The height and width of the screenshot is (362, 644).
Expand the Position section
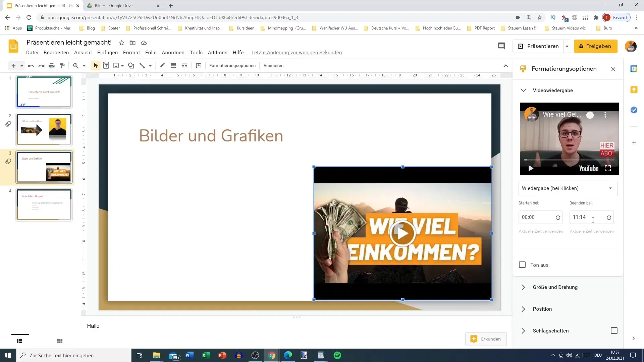523,309
